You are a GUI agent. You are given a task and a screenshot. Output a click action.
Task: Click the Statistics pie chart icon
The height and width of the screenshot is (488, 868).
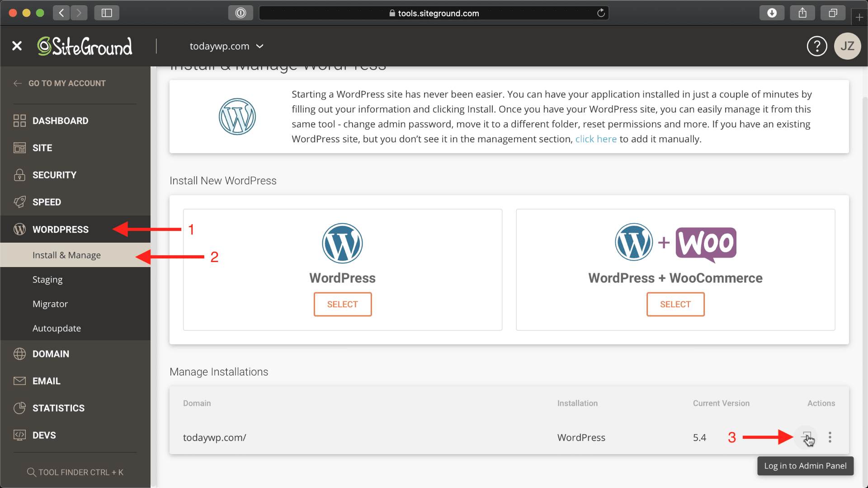pyautogui.click(x=19, y=408)
